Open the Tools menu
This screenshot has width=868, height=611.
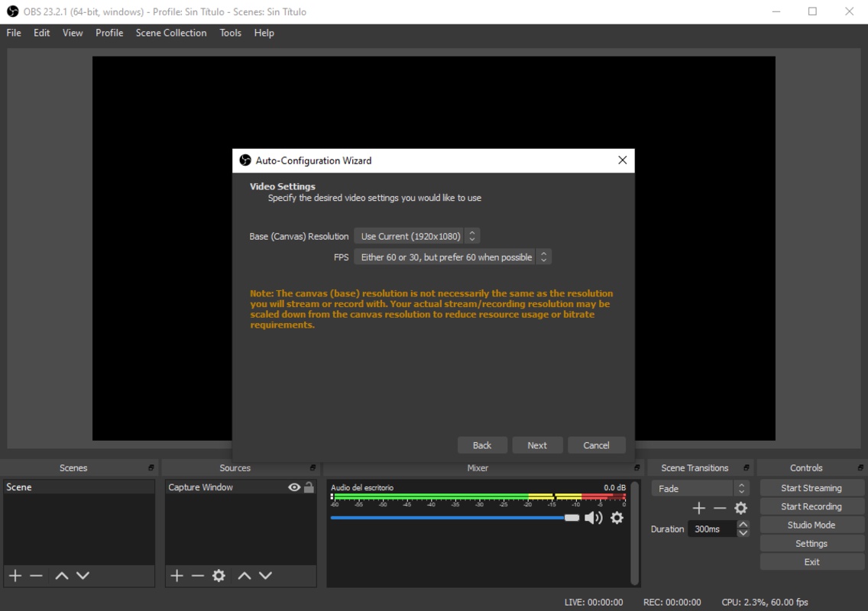[x=230, y=33]
